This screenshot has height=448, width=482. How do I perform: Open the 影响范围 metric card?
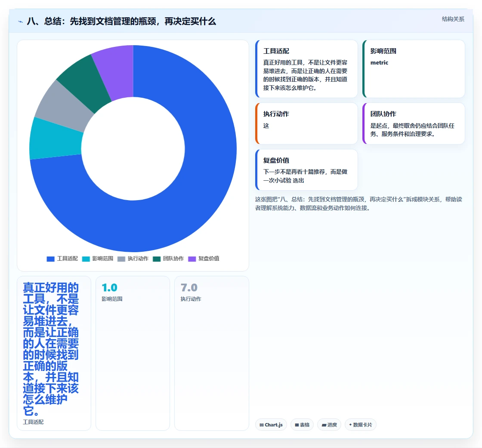(414, 69)
